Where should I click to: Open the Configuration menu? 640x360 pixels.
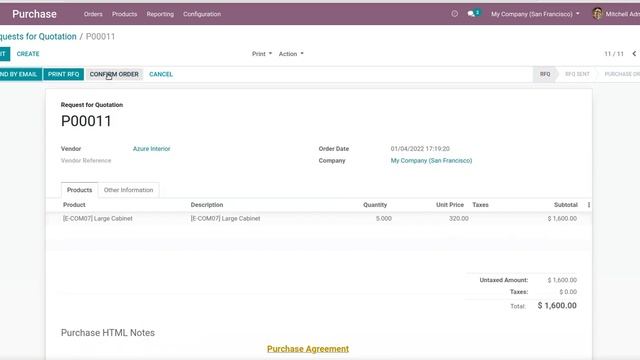(202, 14)
